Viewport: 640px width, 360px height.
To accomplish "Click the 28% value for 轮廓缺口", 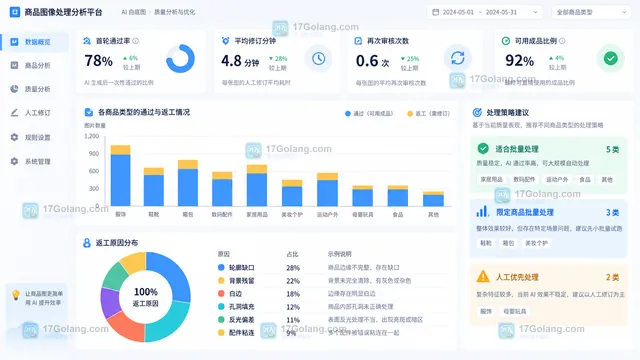I will 293,268.
